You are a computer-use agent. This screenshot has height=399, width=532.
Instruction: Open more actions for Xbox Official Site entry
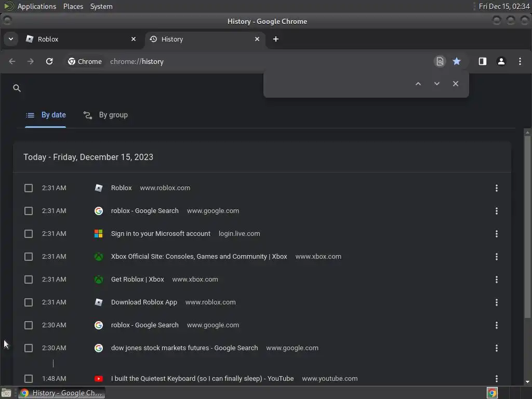point(496,257)
